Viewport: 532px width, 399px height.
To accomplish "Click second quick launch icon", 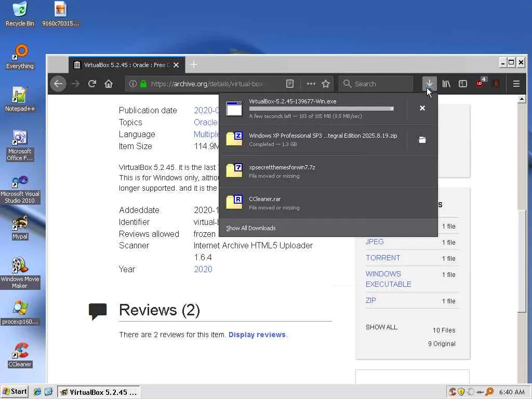I will 48,392.
